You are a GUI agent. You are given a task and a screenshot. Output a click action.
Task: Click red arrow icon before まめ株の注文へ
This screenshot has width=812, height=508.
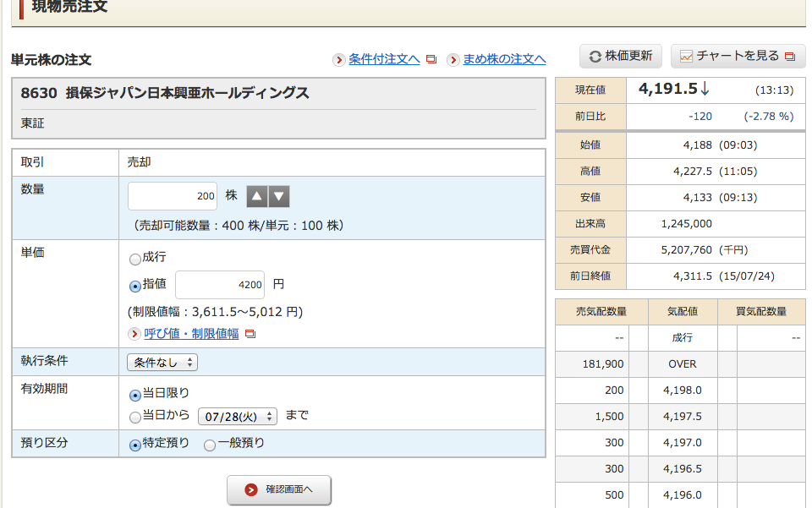(453, 60)
